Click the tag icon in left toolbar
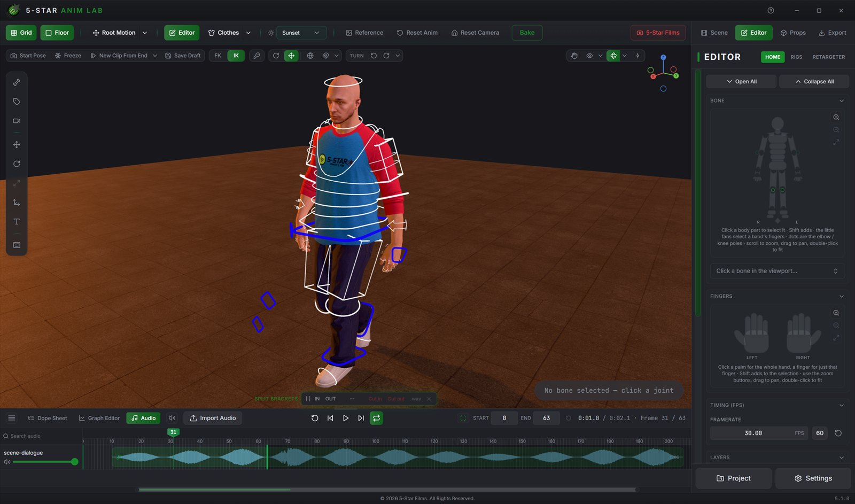855x504 pixels. [17, 102]
